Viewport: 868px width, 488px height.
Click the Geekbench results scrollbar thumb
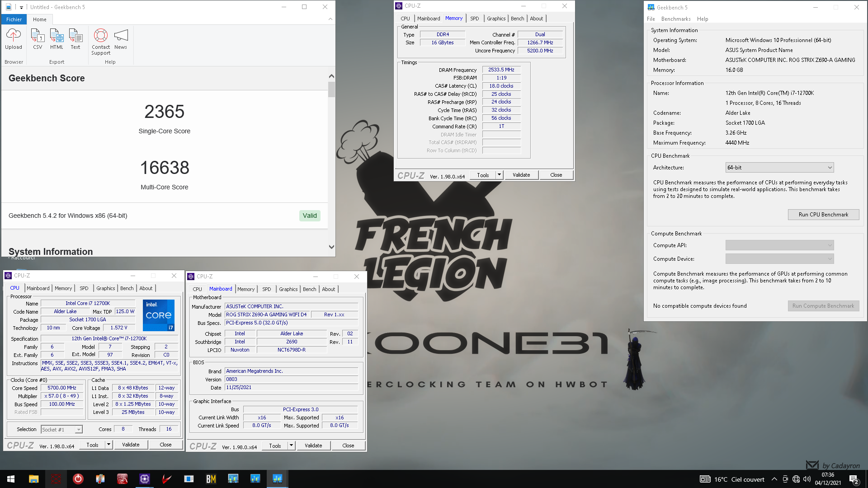click(x=331, y=89)
